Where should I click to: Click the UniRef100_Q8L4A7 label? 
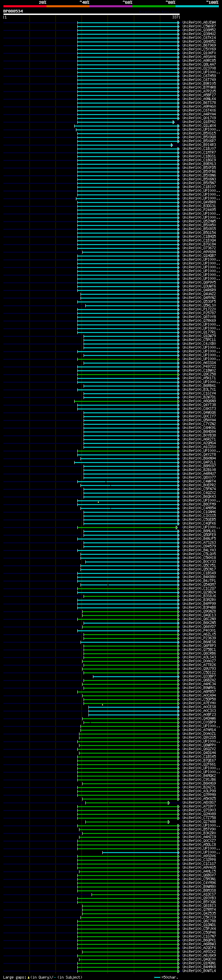199,64
